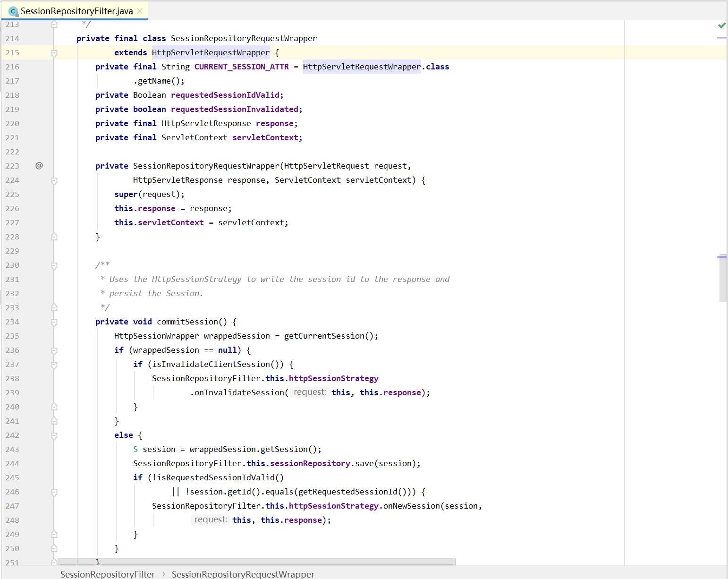Select the SessionRepositoryFilter.java editor tab
Image resolution: width=728 pixels, height=579 pixels.
(76, 11)
